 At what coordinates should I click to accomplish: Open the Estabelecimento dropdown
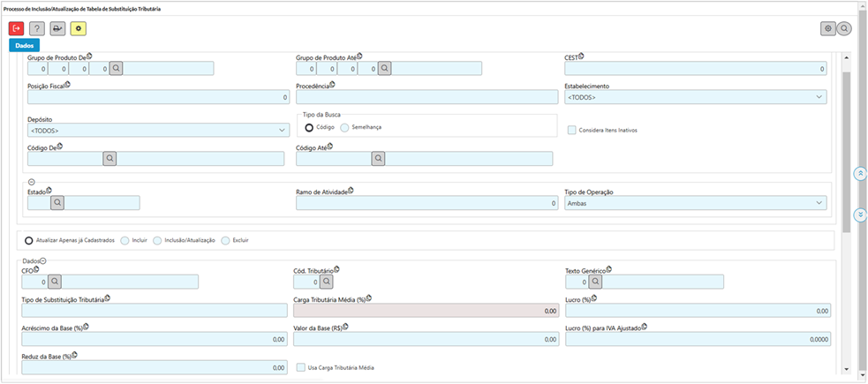click(x=695, y=97)
